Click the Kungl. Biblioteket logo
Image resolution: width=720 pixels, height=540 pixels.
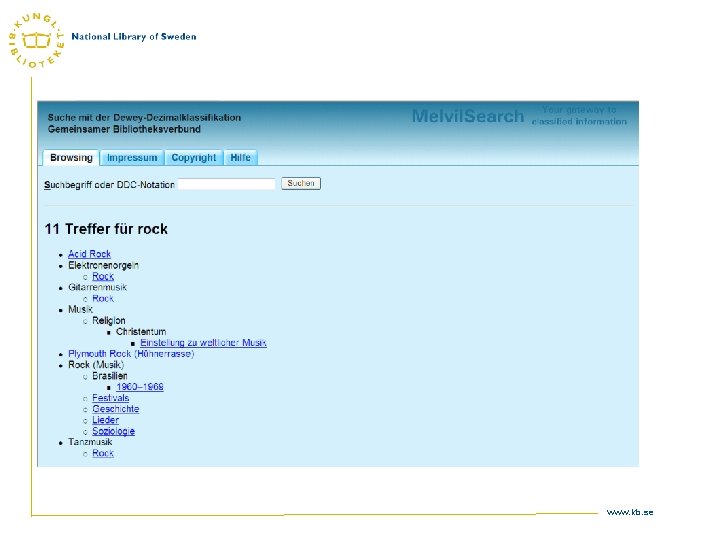tap(37, 40)
